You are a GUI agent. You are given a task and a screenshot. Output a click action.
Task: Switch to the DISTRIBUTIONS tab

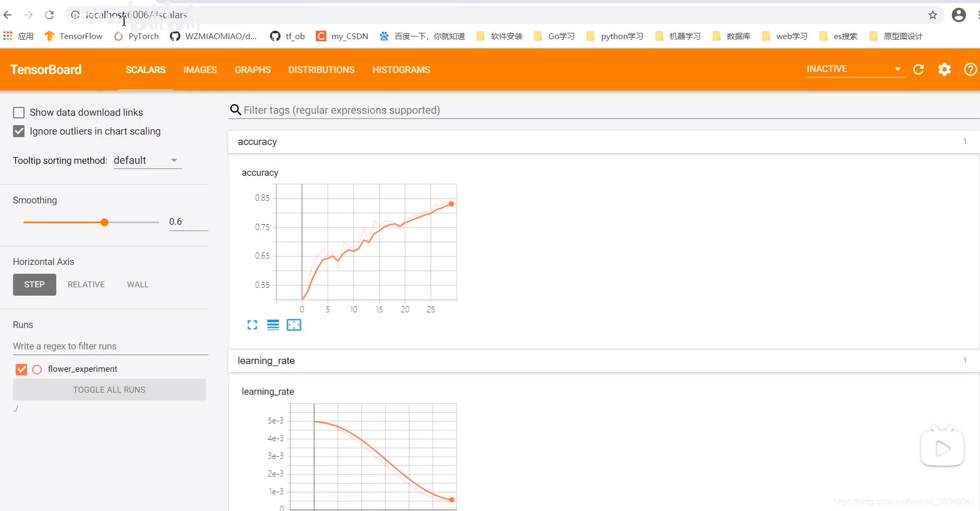point(322,70)
